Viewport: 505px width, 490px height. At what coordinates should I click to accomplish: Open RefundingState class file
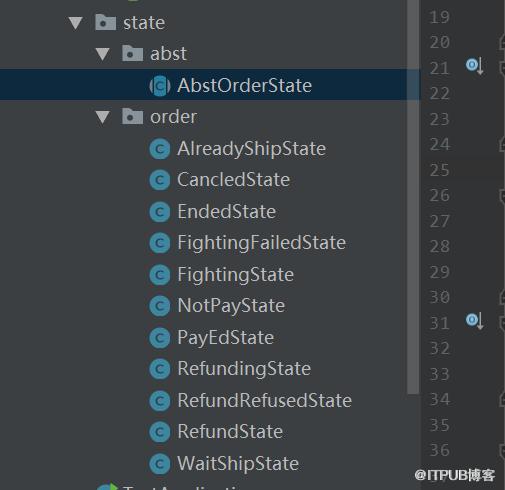click(244, 369)
